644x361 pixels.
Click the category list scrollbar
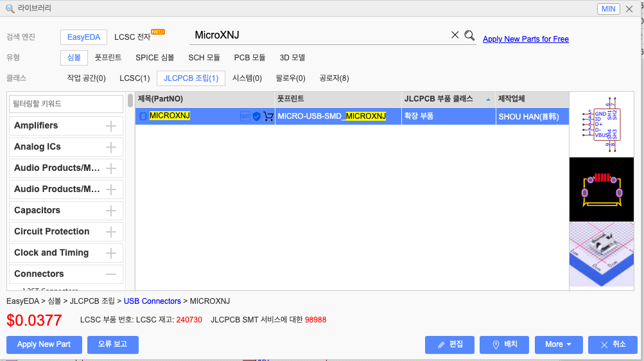point(130,101)
